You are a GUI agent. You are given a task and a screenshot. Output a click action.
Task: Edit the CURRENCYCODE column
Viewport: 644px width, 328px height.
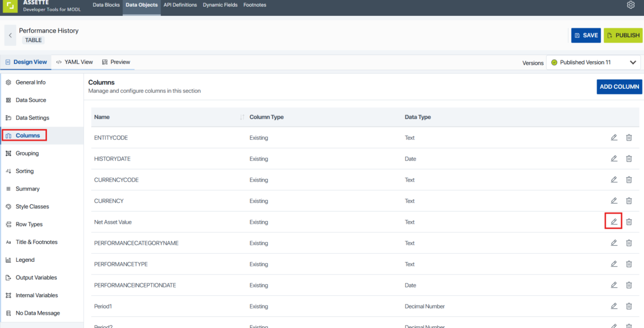(614, 180)
